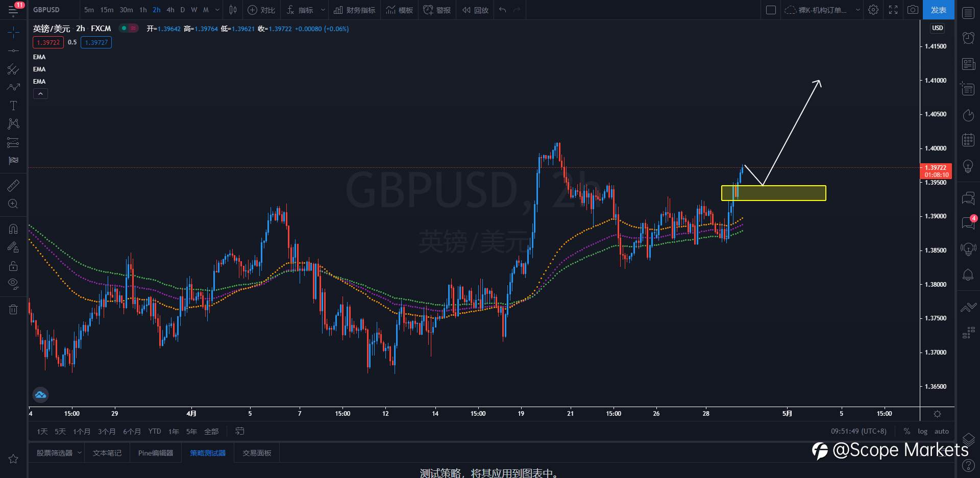The height and width of the screenshot is (478, 980).
Task: Take a chart snapshot with camera
Action: [x=913, y=10]
